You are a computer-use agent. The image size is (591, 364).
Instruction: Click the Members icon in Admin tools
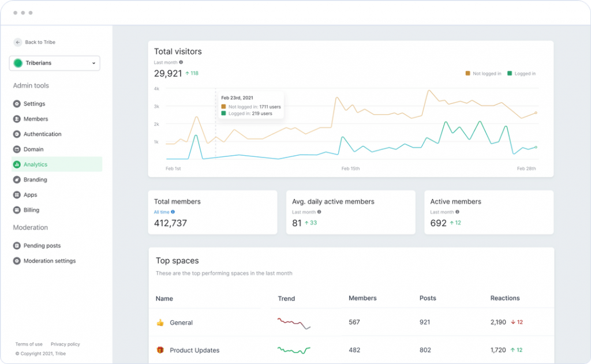[17, 119]
